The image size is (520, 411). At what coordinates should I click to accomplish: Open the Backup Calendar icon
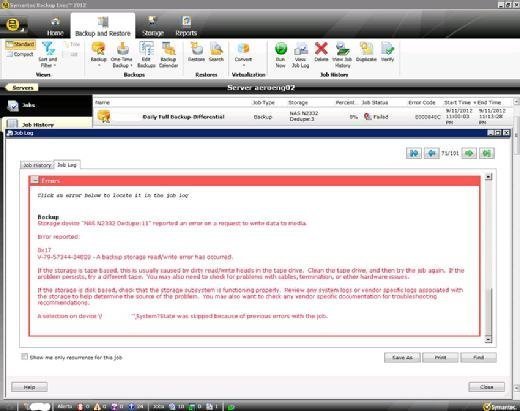click(x=169, y=49)
